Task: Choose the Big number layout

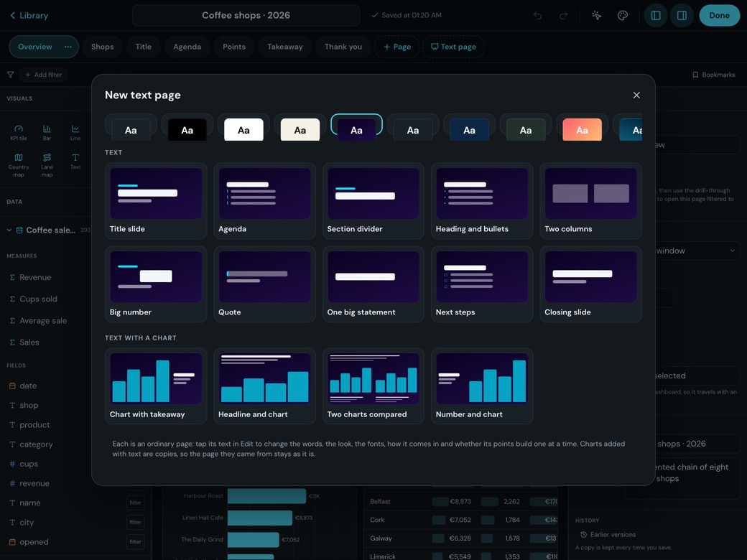Action: pyautogui.click(x=156, y=284)
